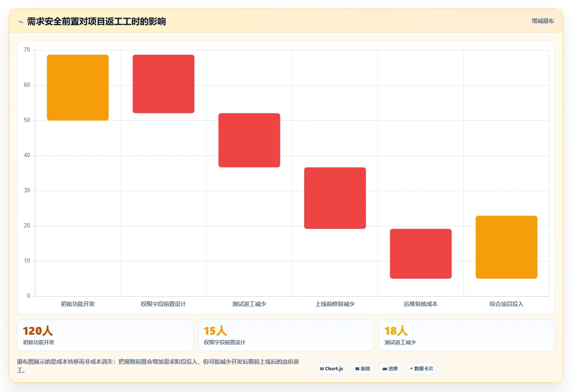Image resolution: width=572 pixels, height=392 pixels.
Task: Click the 测试返工减少 axis label
Action: click(x=249, y=304)
